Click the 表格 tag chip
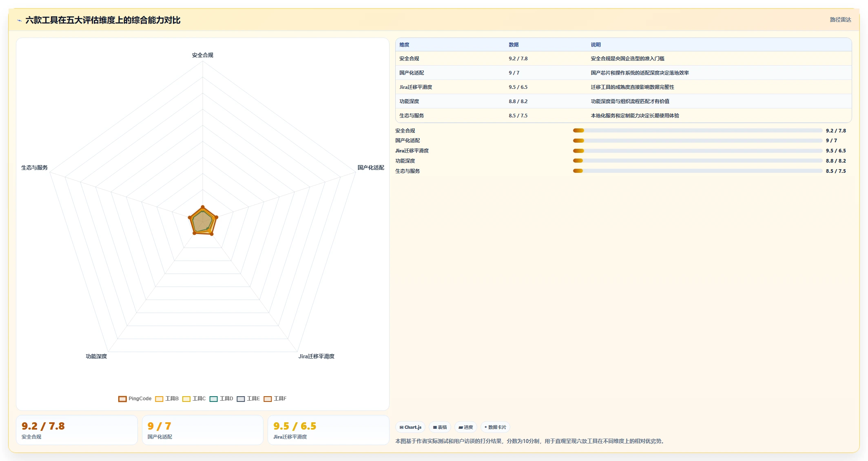This screenshot has width=868, height=461. pyautogui.click(x=440, y=427)
